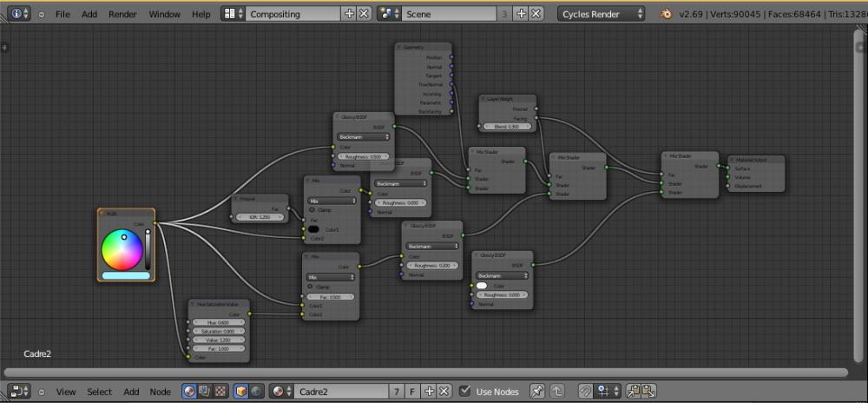The height and width of the screenshot is (403, 868).
Task: Switch to the compositing nodes tree type
Action: pos(204,392)
